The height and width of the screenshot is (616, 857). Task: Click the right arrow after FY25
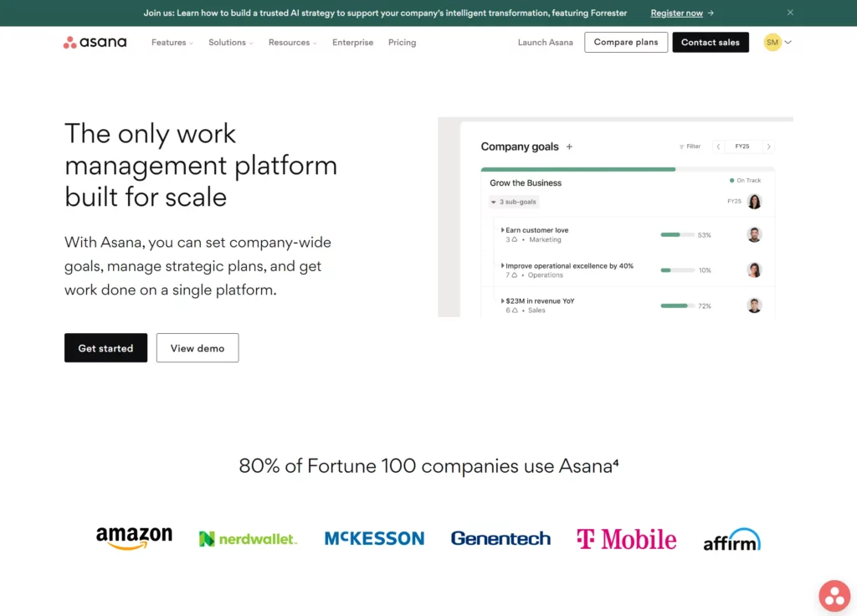(x=769, y=146)
